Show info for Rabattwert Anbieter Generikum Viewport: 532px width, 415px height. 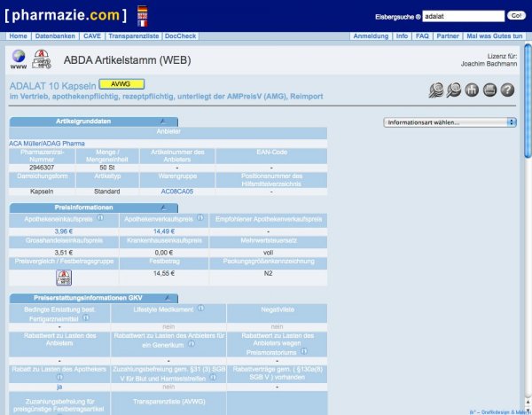click(x=192, y=344)
